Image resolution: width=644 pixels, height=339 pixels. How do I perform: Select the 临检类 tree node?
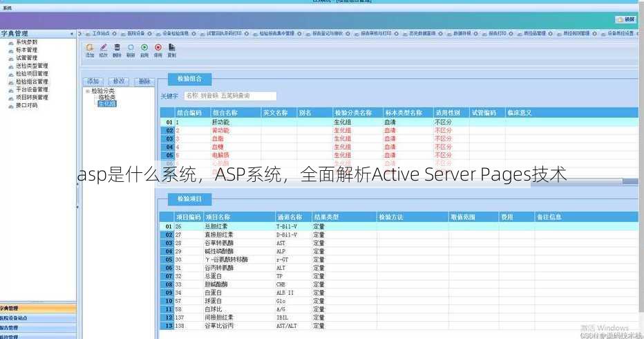click(107, 98)
